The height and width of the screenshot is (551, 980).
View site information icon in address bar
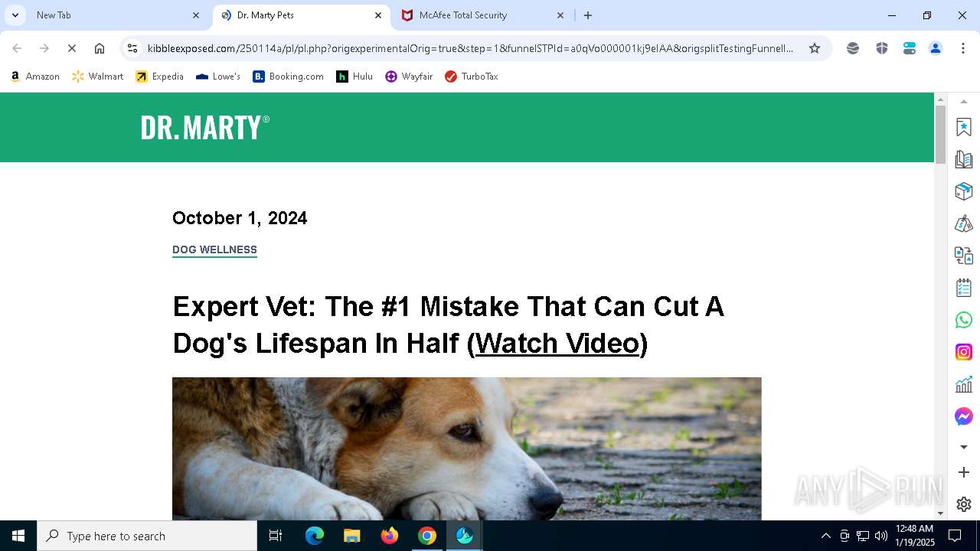pyautogui.click(x=132, y=48)
